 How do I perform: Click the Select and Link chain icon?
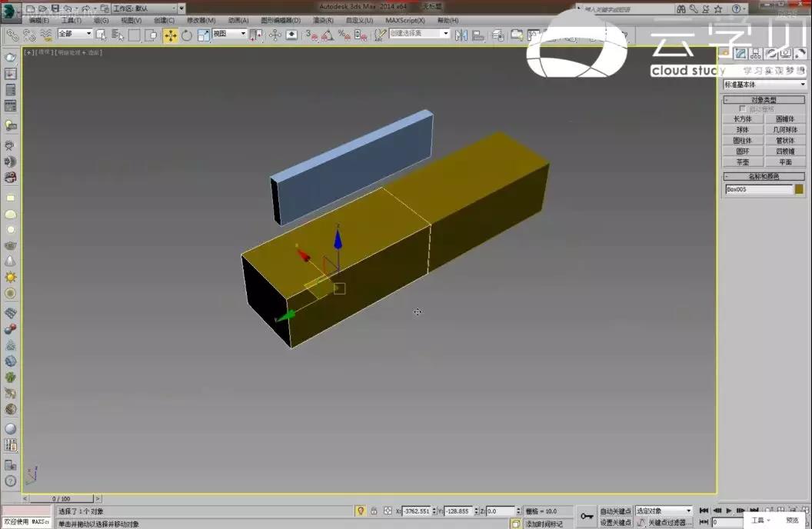click(12, 35)
